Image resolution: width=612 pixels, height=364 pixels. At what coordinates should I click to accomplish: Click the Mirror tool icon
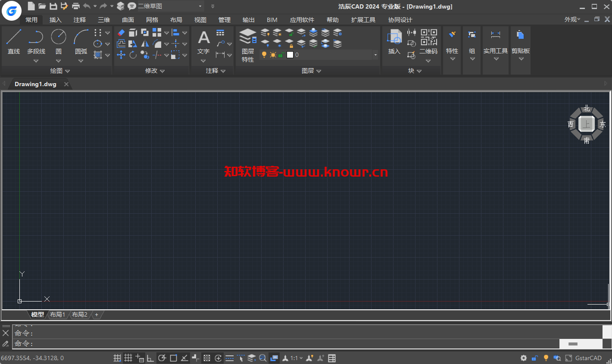point(145,44)
